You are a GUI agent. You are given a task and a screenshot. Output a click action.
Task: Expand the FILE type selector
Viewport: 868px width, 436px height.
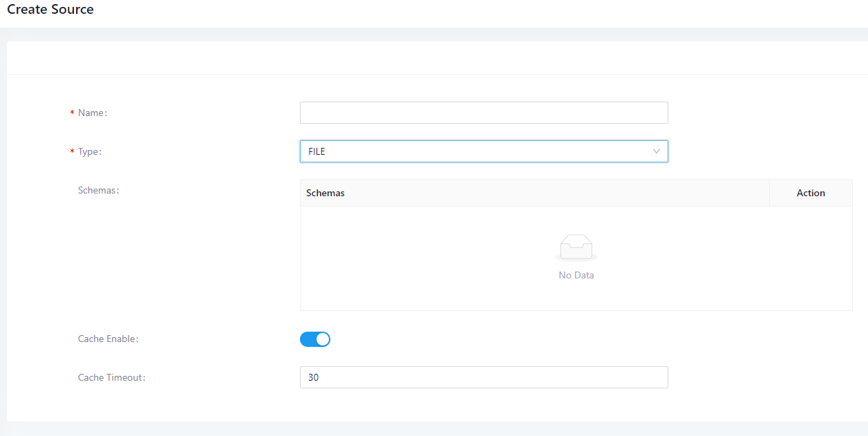pyautogui.click(x=484, y=151)
